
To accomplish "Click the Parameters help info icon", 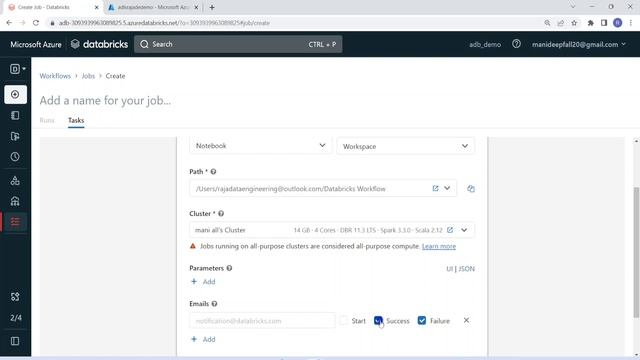I will click(x=229, y=268).
